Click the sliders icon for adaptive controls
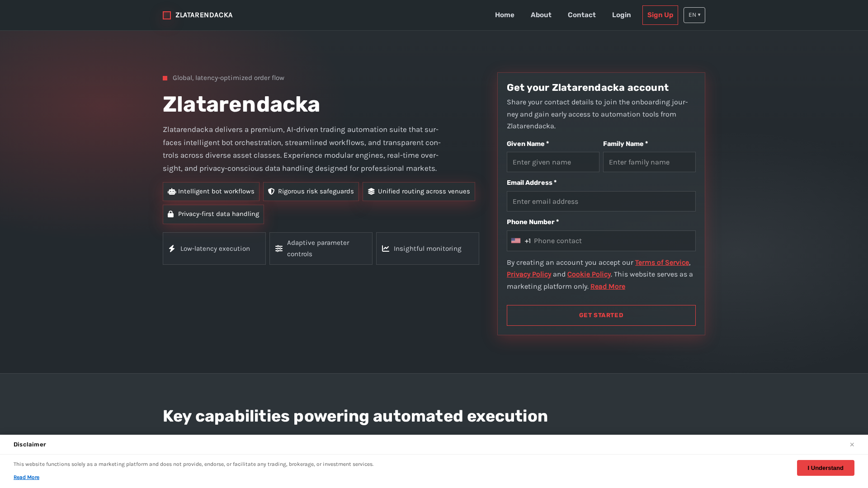Viewport: 868px width, 488px height. (x=279, y=249)
